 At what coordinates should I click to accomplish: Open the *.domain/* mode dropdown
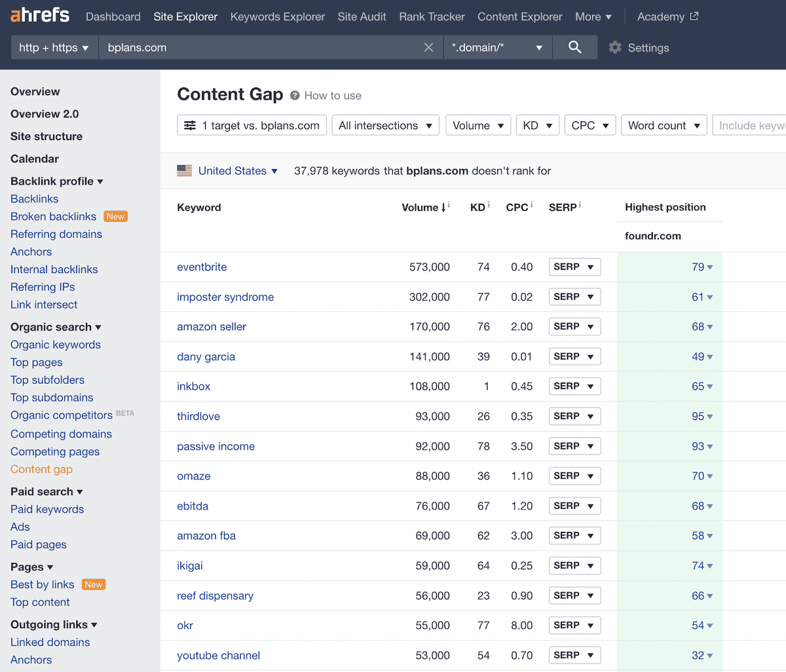(498, 47)
